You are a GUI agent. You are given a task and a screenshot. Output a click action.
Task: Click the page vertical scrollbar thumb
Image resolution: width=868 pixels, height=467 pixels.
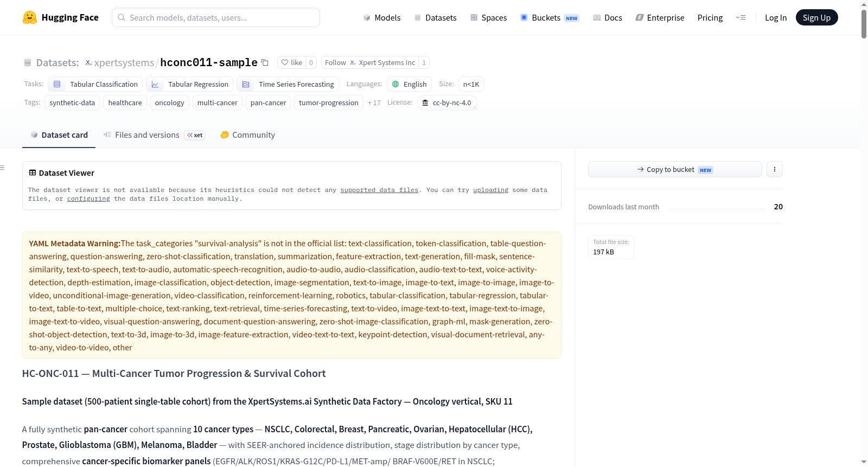[864, 24]
